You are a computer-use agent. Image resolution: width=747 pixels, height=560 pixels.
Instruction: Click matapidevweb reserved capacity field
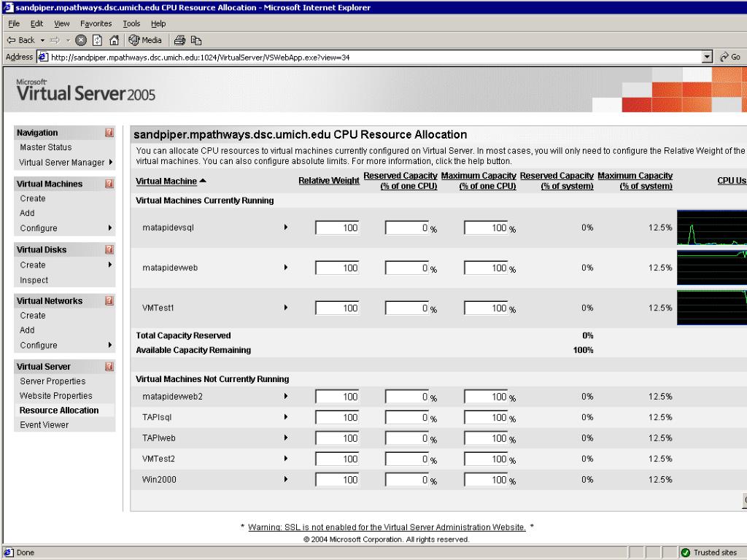coord(407,268)
